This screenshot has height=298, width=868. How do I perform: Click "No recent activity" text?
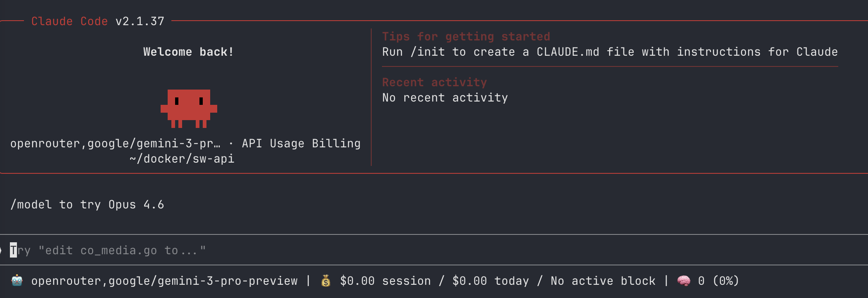point(445,98)
